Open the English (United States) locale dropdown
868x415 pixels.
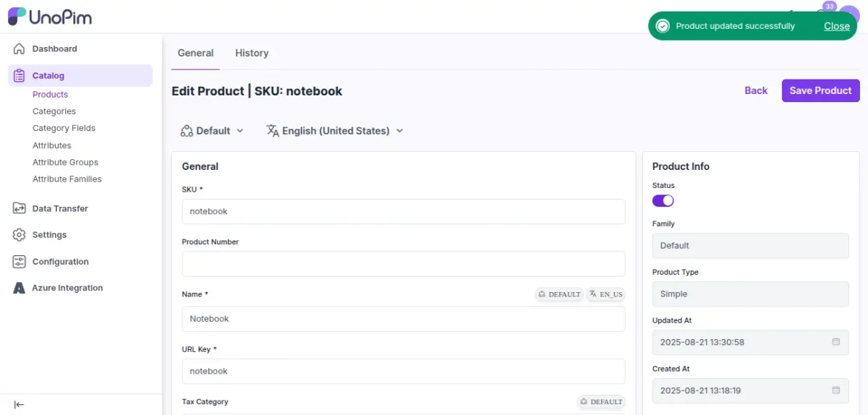click(334, 131)
